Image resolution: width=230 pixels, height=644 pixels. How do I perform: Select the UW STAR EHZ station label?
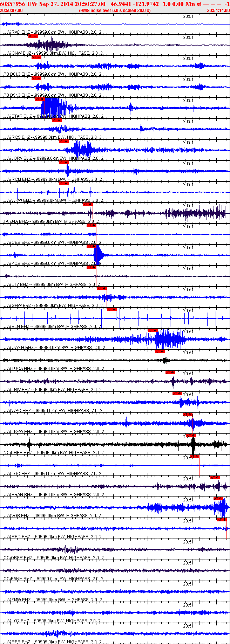pos(54,116)
